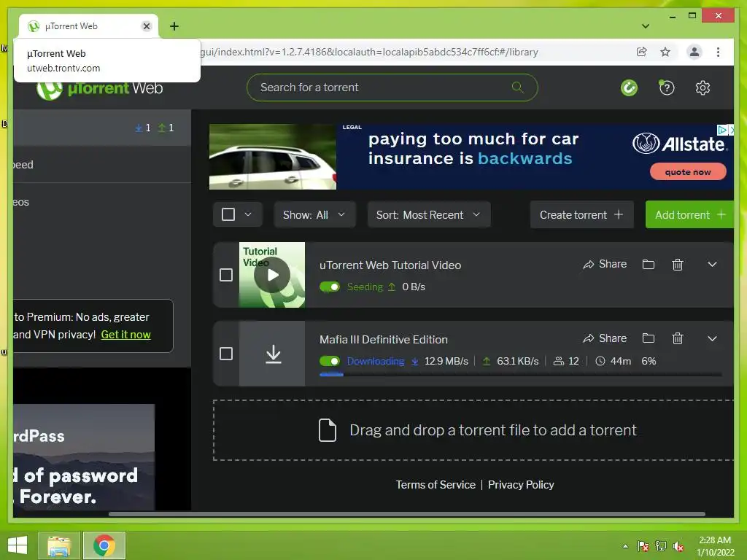747x560 pixels.
Task: Select the µTorrent Web browser tab
Action: tap(88, 26)
